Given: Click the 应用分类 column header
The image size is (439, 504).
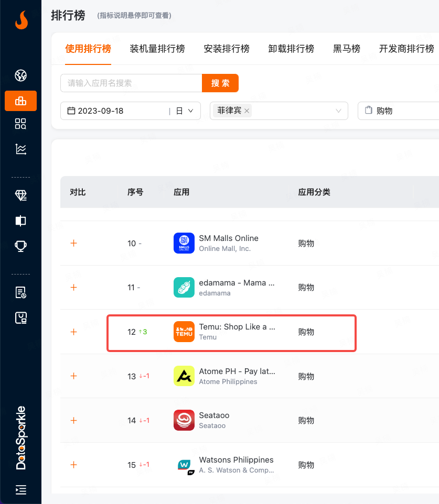Looking at the screenshot, I should pos(314,192).
